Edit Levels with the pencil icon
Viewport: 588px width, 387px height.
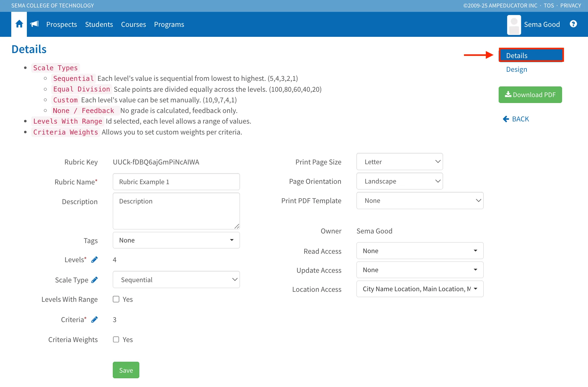[94, 260]
